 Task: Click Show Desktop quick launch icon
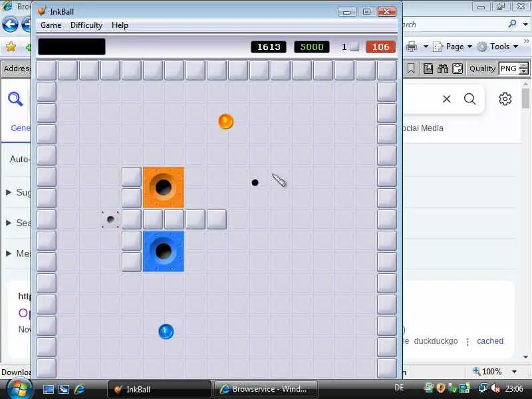click(48, 389)
